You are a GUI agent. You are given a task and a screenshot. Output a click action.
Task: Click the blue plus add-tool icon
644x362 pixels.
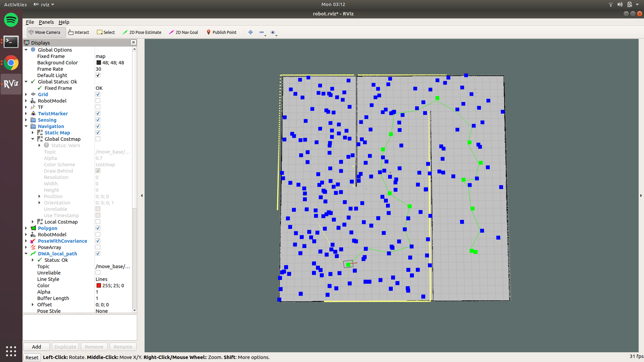coord(251,32)
